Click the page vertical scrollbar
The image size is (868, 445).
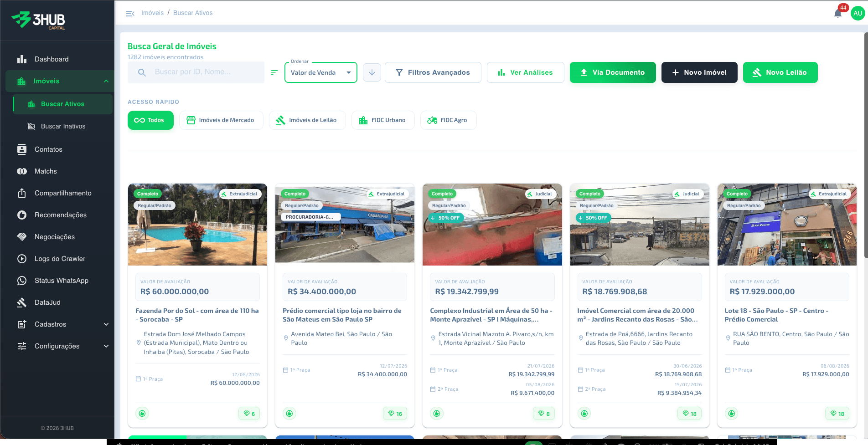865,145
